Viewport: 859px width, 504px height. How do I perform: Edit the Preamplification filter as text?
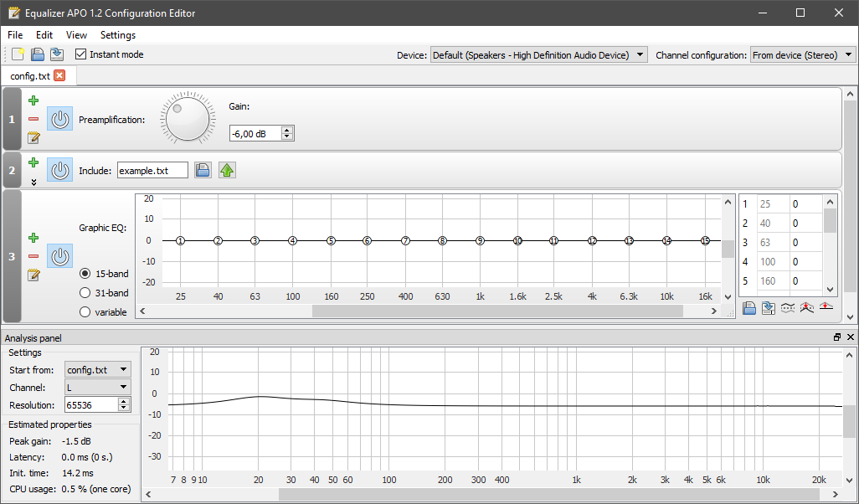(x=33, y=137)
